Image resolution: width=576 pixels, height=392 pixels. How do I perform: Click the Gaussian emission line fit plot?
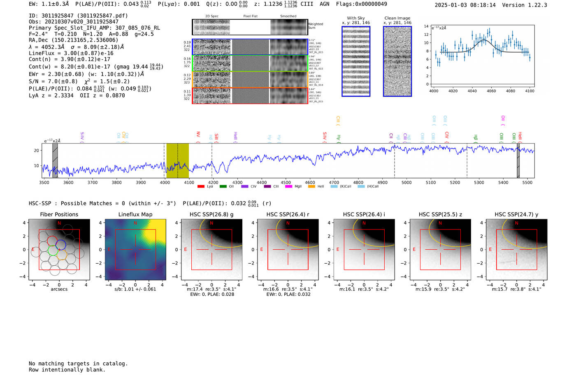click(x=483, y=56)
